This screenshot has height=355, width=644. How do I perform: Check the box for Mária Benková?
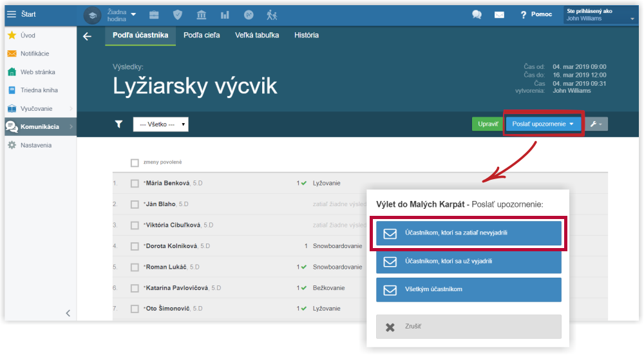point(135,183)
